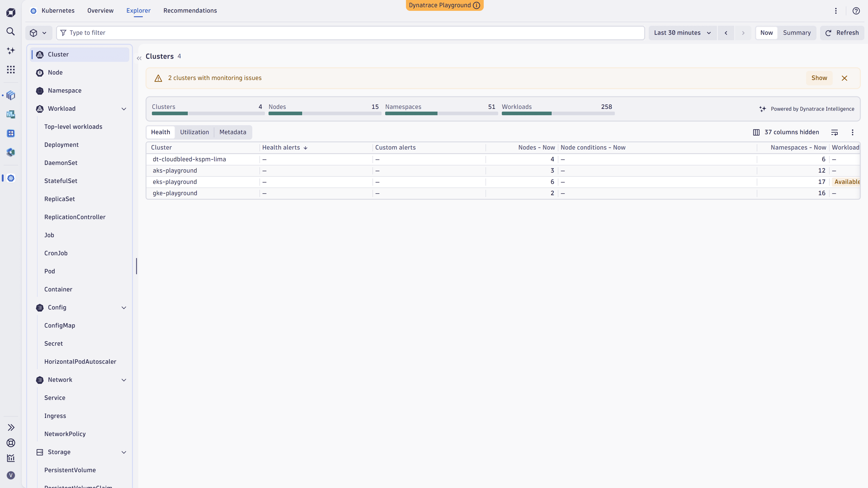Collapse the sidebar with double arrow
Viewport: 868px width, 488px height.
coord(139,58)
